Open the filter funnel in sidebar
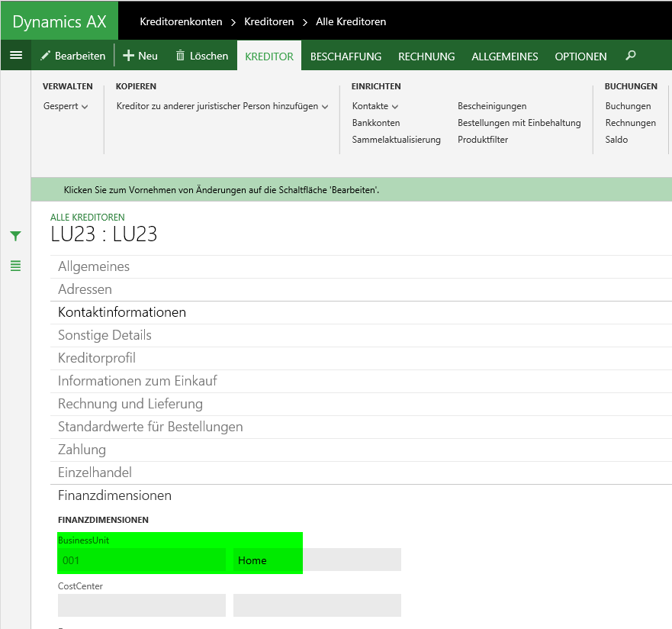Image resolution: width=672 pixels, height=629 pixels. tap(15, 237)
